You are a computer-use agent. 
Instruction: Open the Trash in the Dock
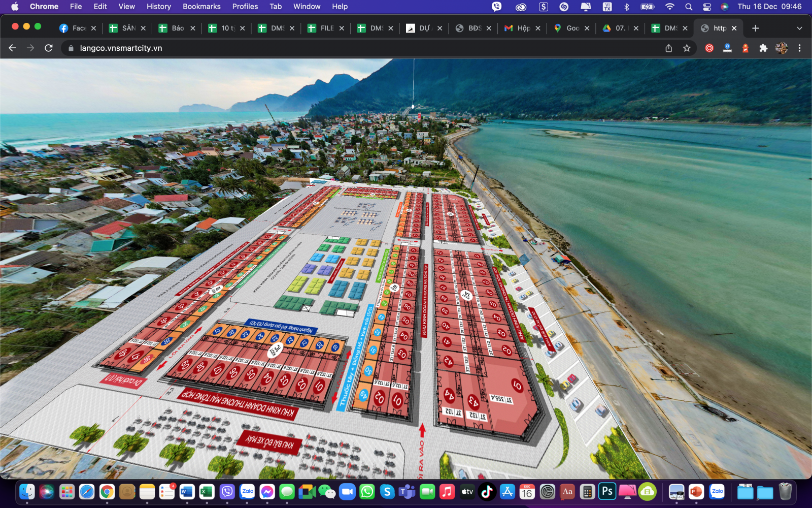(785, 491)
